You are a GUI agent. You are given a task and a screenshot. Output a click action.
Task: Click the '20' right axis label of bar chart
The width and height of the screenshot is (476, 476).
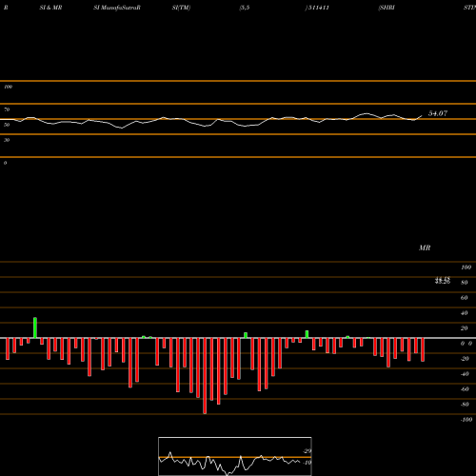click(x=465, y=328)
